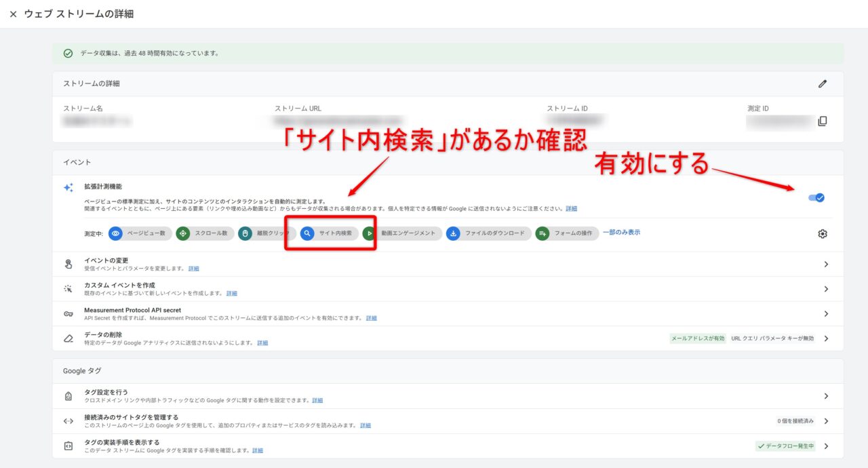868x468 pixels.
Task: Click the 離脱クリック chip
Action: point(267,233)
